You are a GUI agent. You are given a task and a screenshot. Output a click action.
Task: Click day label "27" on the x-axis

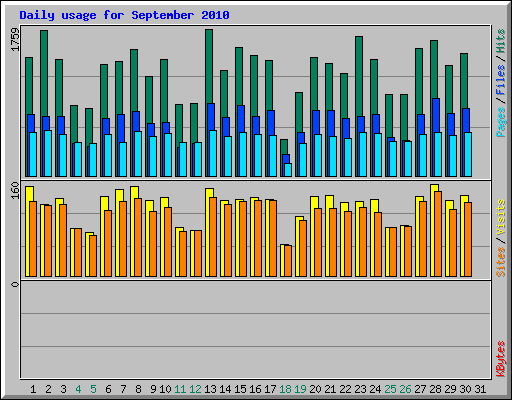[420, 389]
